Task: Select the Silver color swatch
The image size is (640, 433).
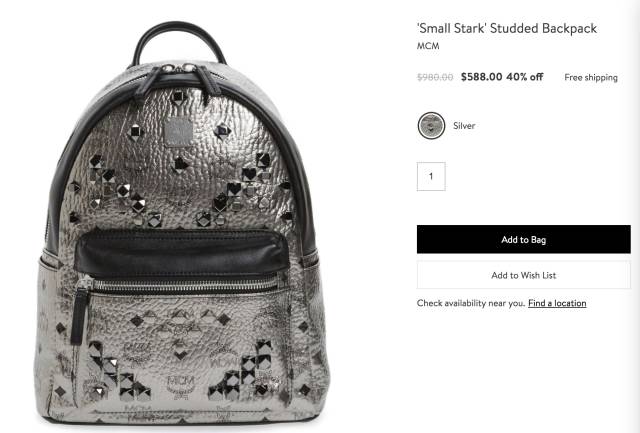Action: coord(431,126)
